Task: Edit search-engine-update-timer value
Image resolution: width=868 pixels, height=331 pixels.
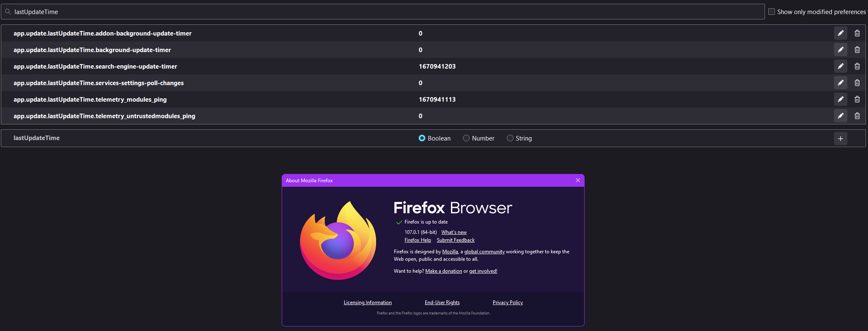Action: [x=840, y=66]
